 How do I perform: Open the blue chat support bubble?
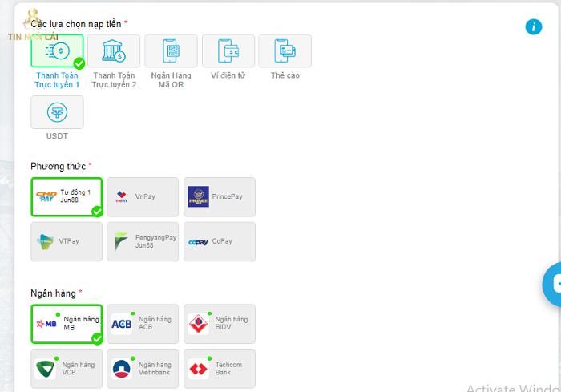pyautogui.click(x=552, y=283)
